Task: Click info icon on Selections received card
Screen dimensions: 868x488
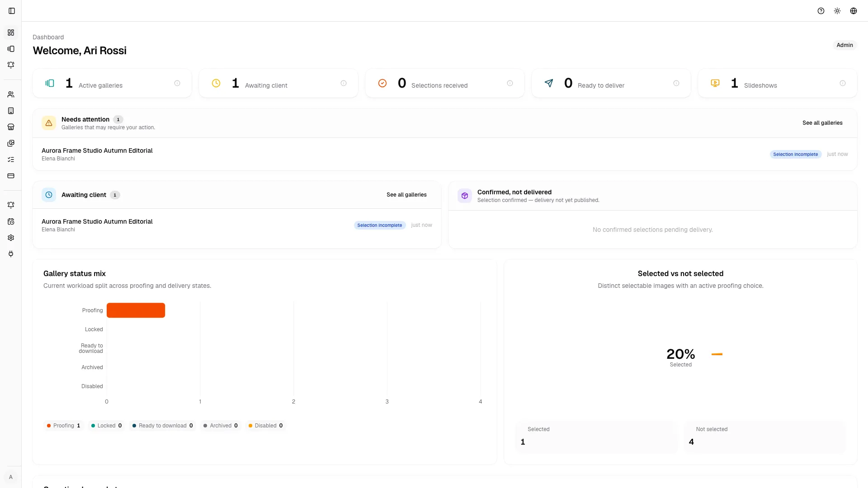Action: click(x=510, y=83)
